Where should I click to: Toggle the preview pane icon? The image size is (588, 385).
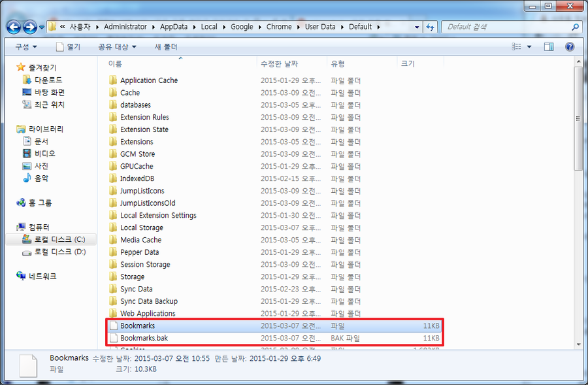[x=549, y=47]
